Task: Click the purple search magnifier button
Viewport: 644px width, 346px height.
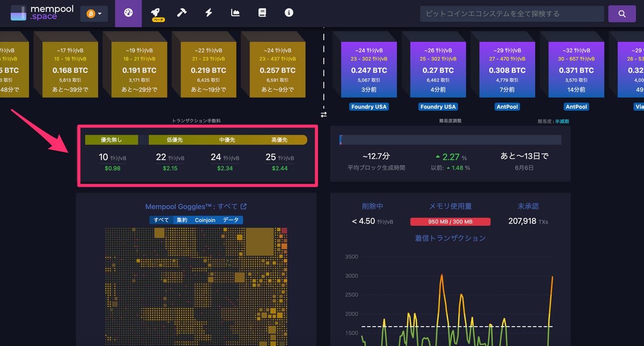Action: [622, 14]
